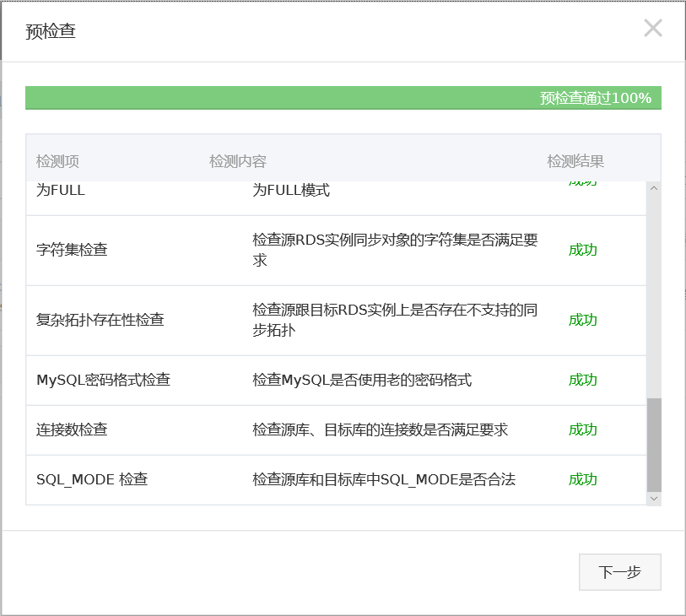
Task: Select the 检测结果 column header
Action: [x=575, y=162]
